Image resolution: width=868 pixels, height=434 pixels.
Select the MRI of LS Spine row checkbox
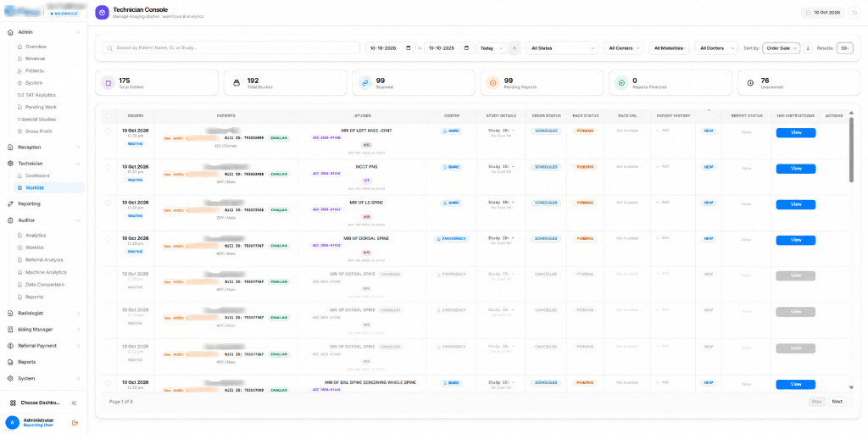[108, 203]
